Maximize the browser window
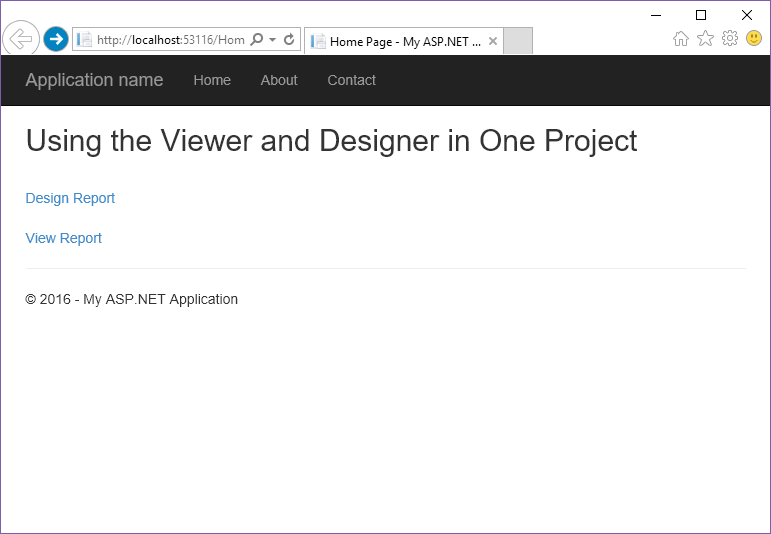The image size is (771, 534). pyautogui.click(x=701, y=15)
